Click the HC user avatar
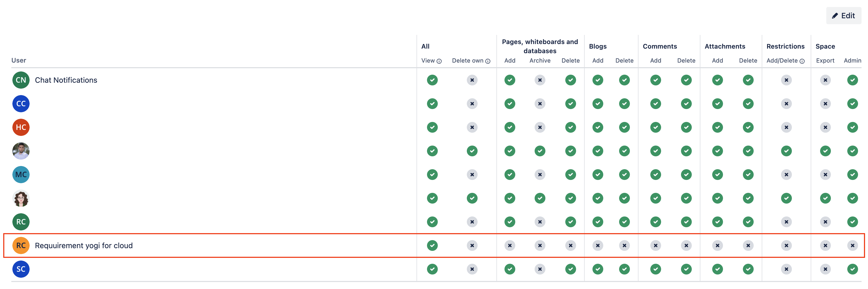 [x=21, y=127]
